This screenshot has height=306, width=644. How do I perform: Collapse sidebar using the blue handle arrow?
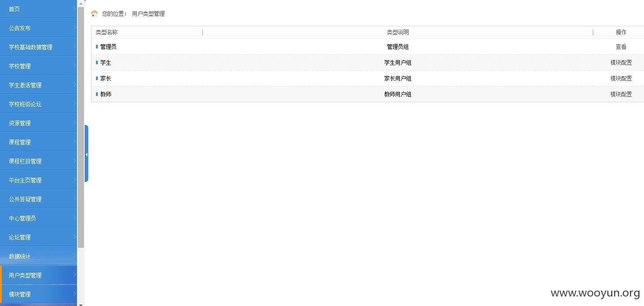tap(86, 154)
